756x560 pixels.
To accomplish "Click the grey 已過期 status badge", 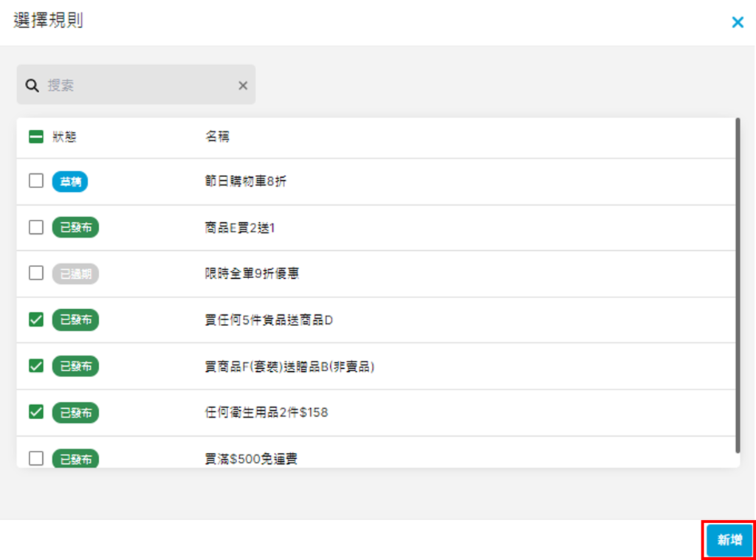I will [75, 274].
